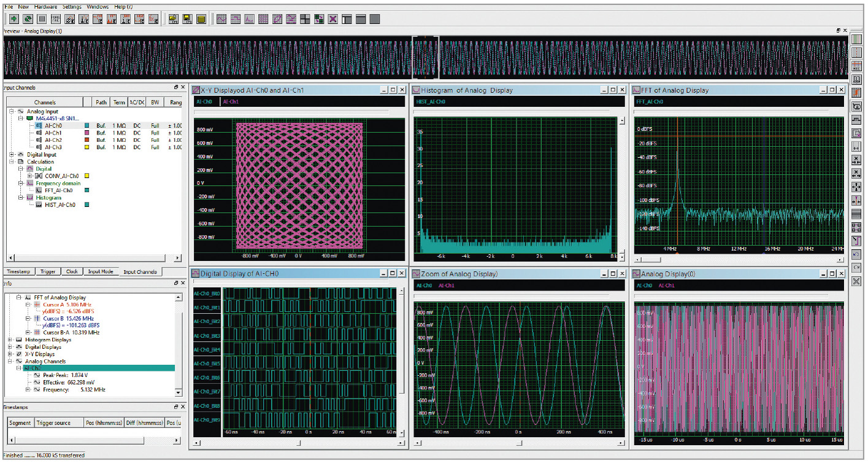Click right arrow of Input Channels horizontal scrollbar

(x=178, y=259)
